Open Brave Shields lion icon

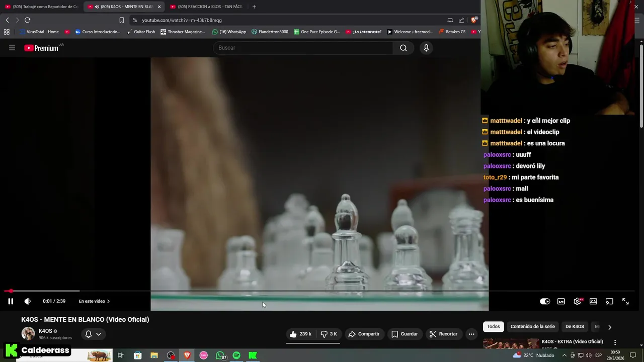(474, 20)
